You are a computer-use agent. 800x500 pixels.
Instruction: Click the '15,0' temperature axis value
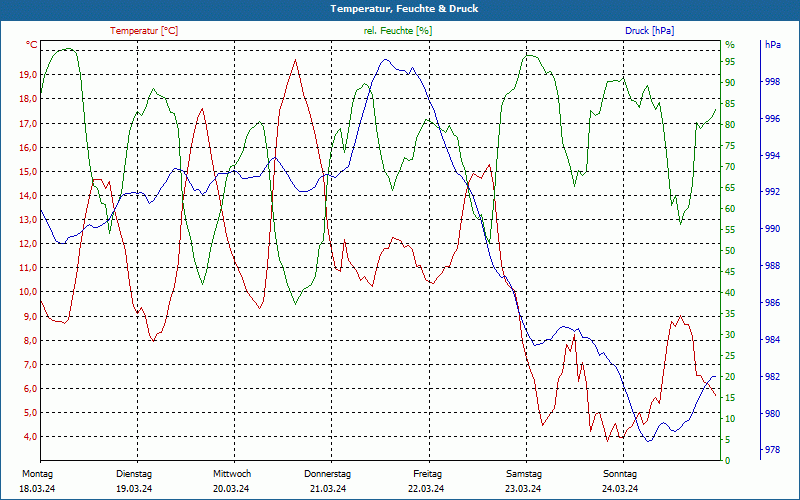[28, 172]
